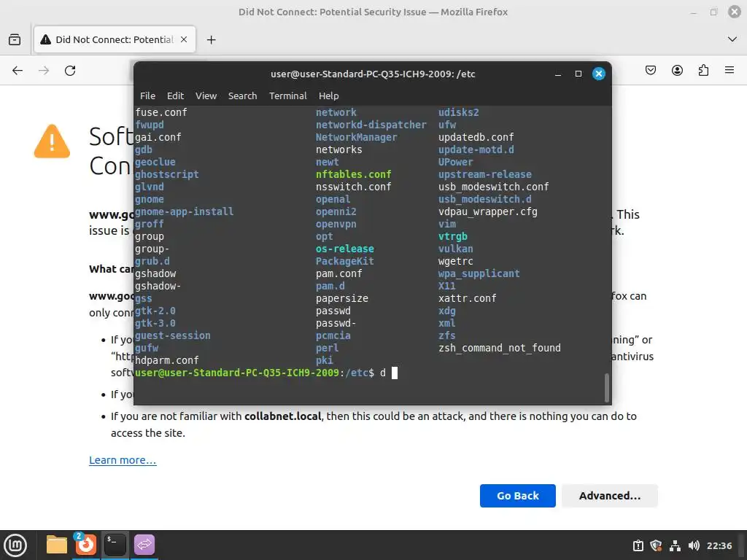Click 'upstream-release' in the terminal listing
This screenshot has height=560, width=747.
coord(485,174)
